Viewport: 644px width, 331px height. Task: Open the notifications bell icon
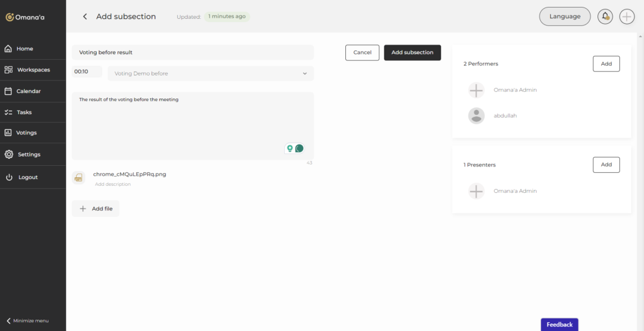coord(605,17)
